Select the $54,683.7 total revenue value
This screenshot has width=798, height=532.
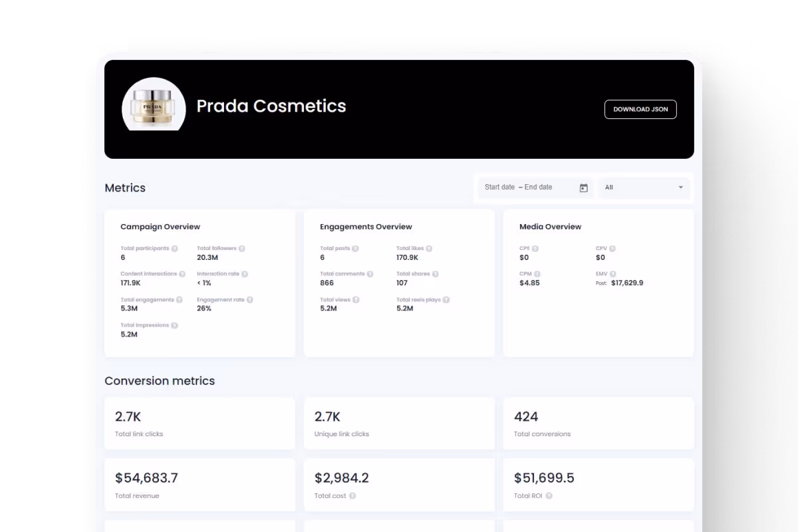point(146,478)
